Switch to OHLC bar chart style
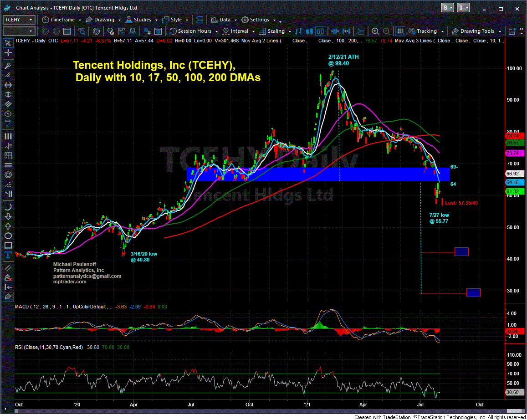 [298, 31]
